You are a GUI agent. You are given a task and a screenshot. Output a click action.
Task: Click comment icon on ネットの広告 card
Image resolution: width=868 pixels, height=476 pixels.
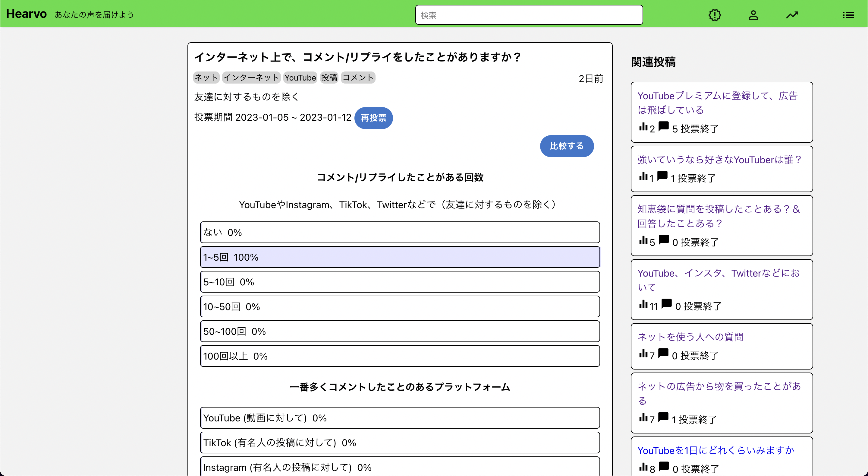coord(663,417)
